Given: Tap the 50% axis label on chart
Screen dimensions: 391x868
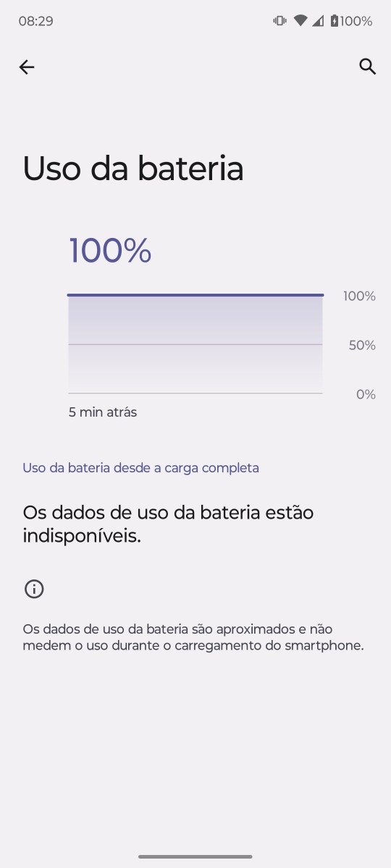Looking at the screenshot, I should (362, 345).
